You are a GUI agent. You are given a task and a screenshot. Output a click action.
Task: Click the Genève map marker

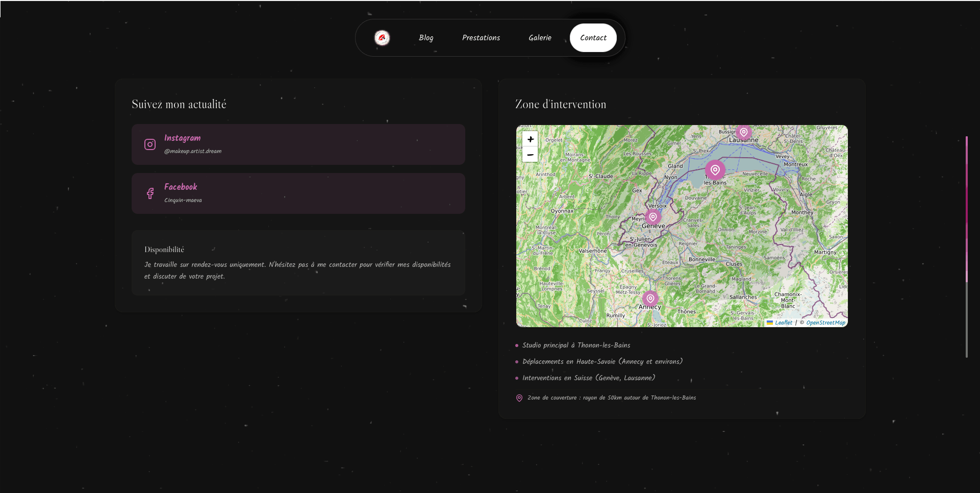[x=652, y=217]
